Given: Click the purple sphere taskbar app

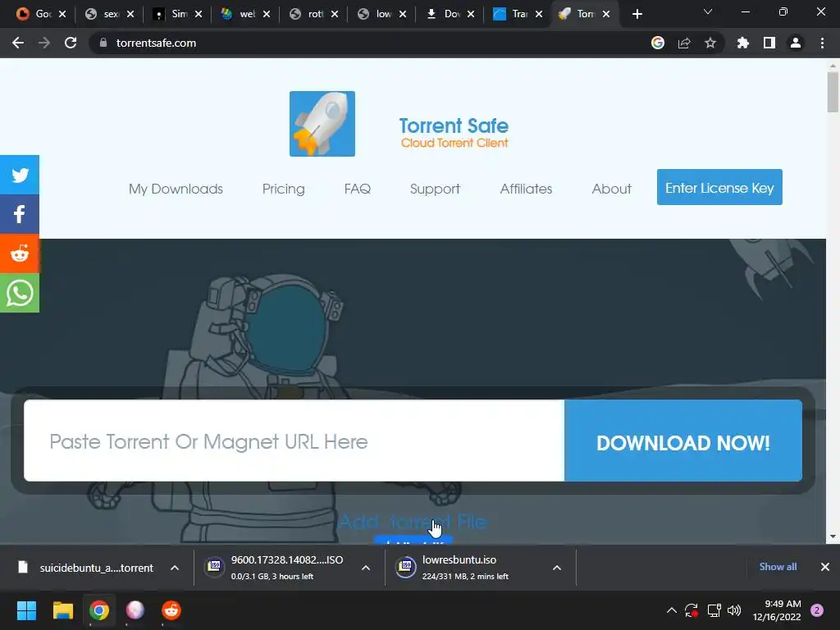Looking at the screenshot, I should (x=135, y=610).
